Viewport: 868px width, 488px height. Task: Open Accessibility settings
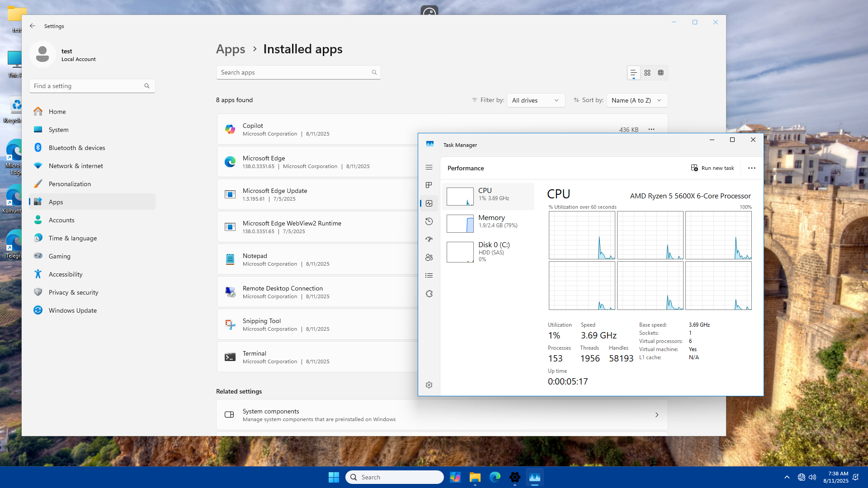pyautogui.click(x=92, y=274)
